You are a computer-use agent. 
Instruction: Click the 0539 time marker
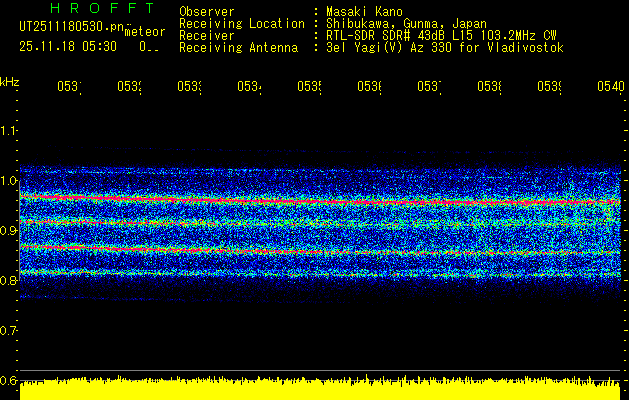(x=549, y=86)
